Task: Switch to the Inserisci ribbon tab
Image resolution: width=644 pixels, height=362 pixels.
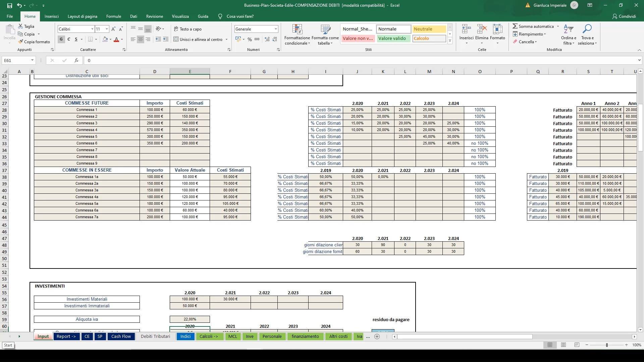Action: pos(52,16)
